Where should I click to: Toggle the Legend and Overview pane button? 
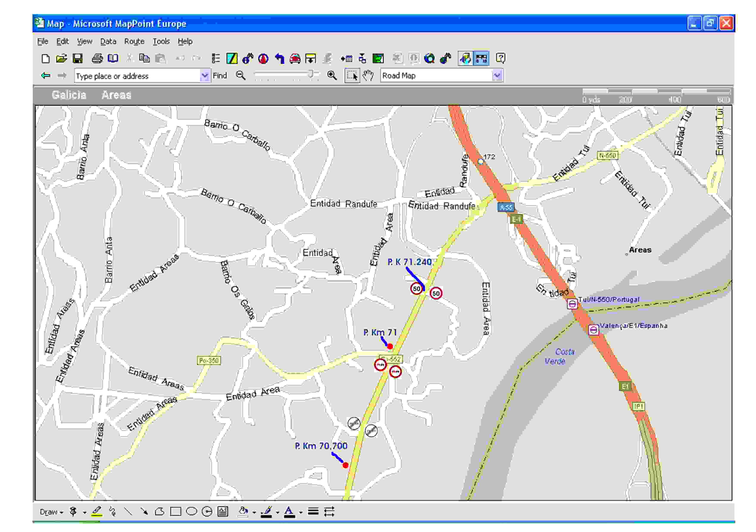coord(465,59)
